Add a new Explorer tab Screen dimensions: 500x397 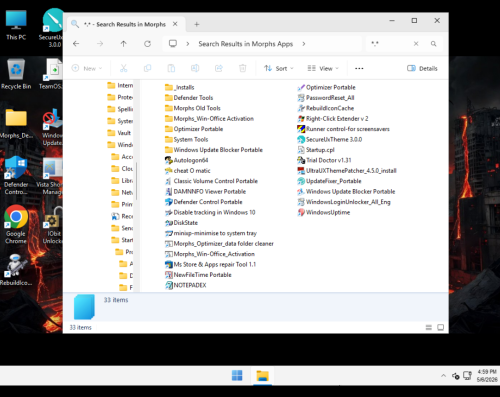tap(197, 24)
